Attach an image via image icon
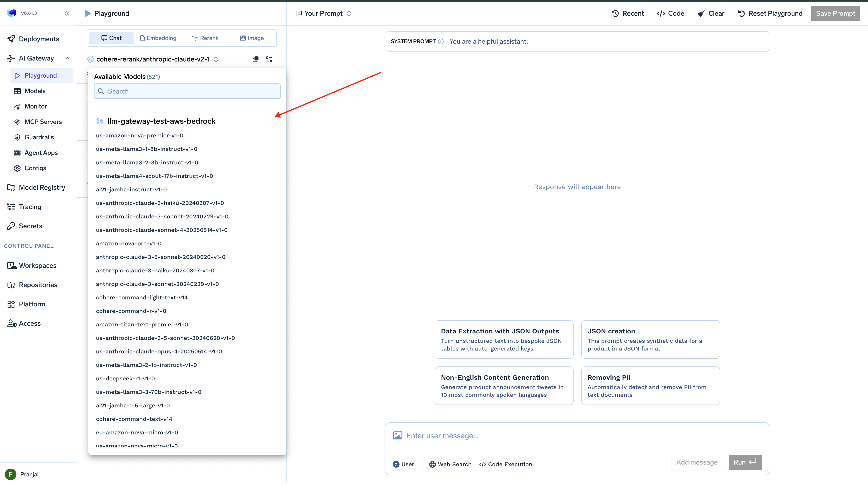868x486 pixels. click(398, 435)
